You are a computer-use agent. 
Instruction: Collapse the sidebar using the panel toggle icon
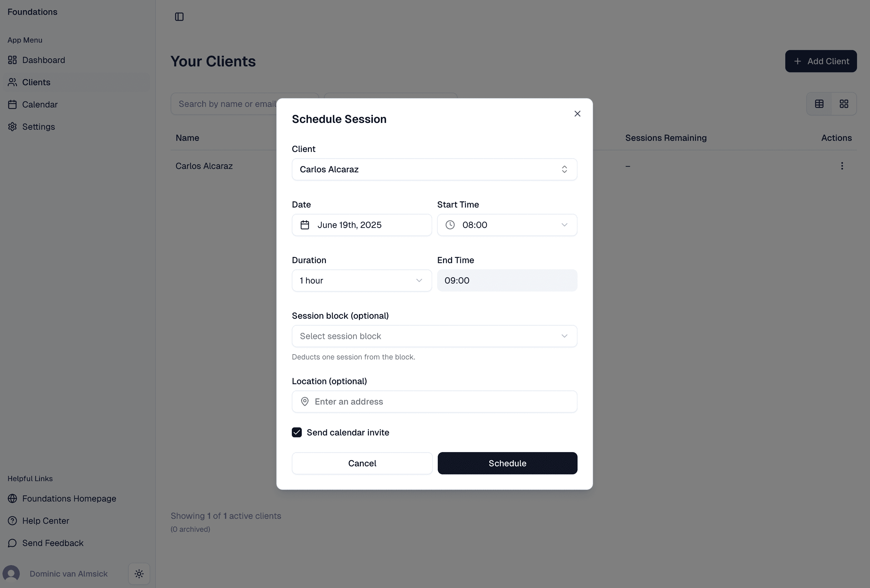[x=179, y=16]
